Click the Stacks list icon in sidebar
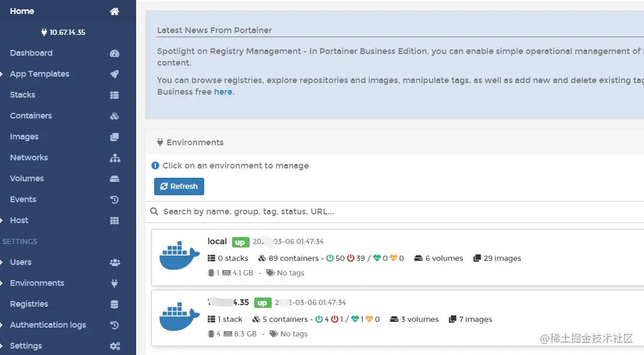644x355 pixels. pyautogui.click(x=115, y=95)
